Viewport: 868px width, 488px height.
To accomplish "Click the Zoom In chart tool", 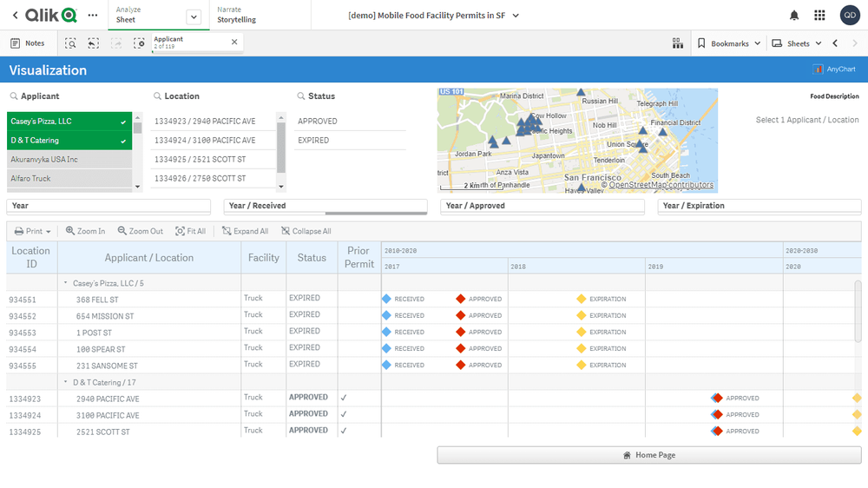I will point(85,231).
